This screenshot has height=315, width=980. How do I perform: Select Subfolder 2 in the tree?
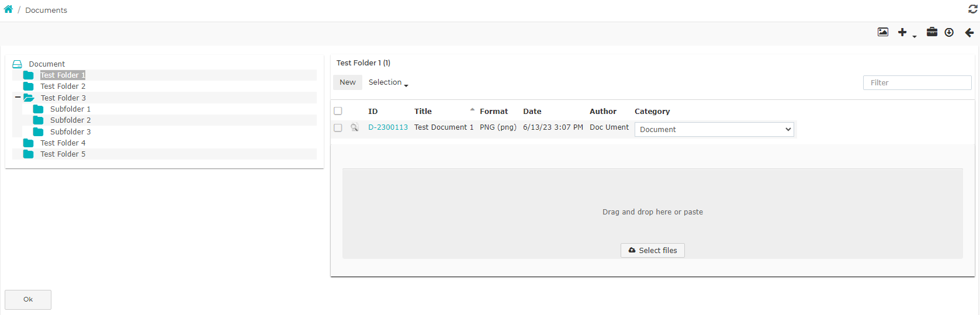(x=70, y=120)
